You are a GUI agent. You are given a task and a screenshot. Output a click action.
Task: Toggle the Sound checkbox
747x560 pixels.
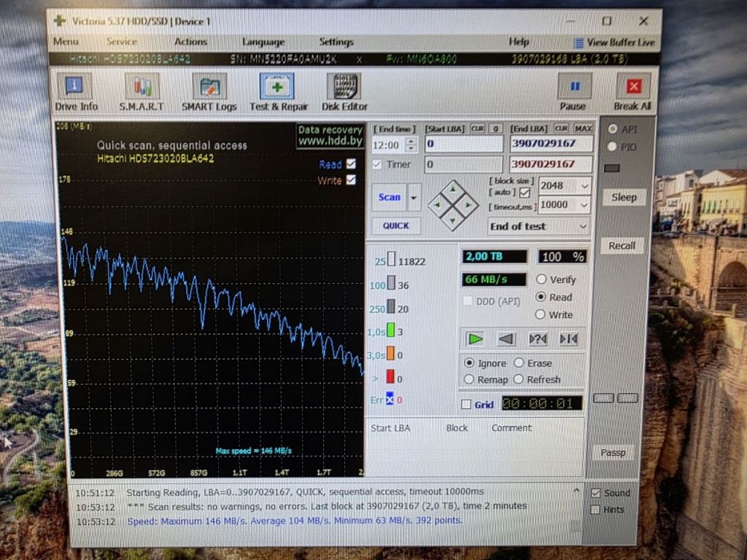[595, 493]
